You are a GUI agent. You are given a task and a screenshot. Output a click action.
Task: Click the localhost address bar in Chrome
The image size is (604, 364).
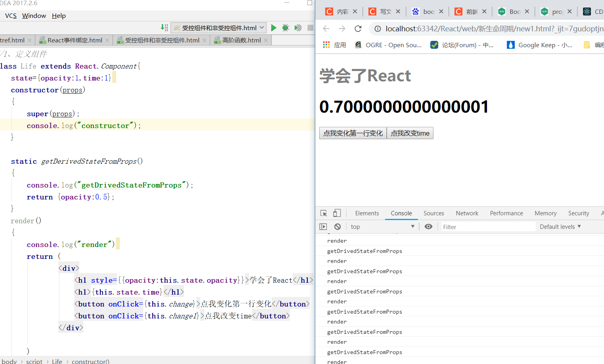[x=494, y=29]
